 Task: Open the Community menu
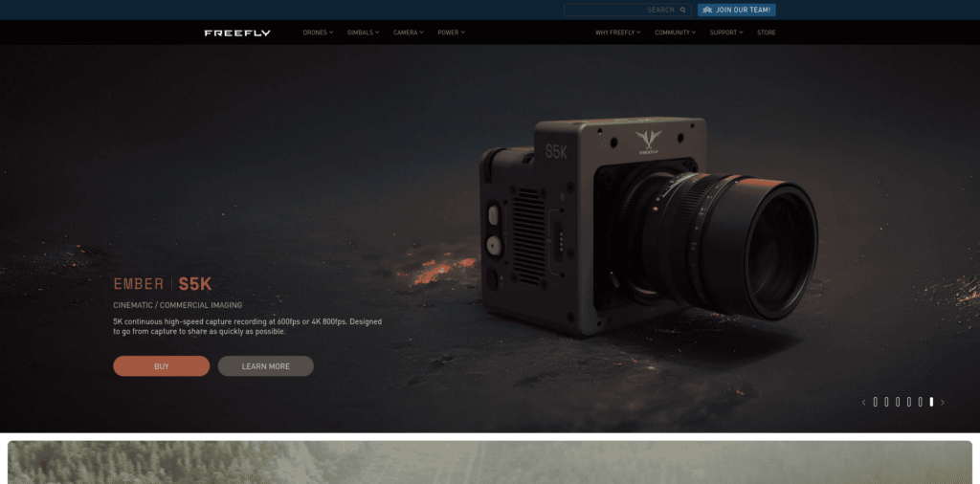tap(675, 33)
